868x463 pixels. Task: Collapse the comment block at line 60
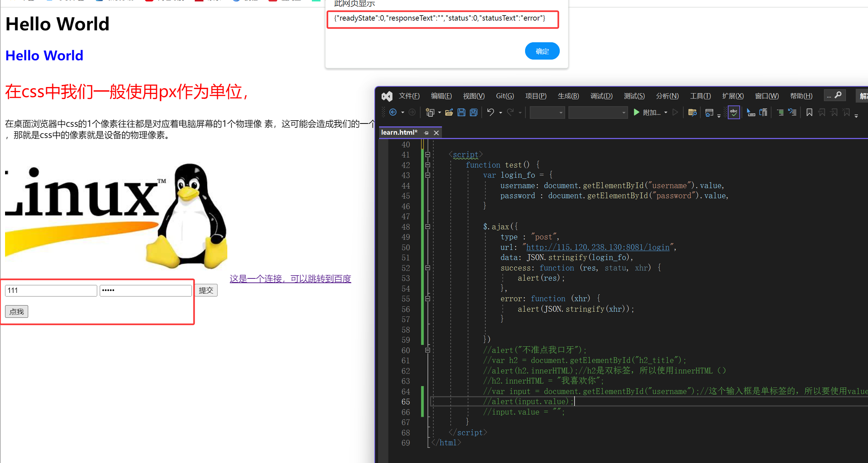[427, 350]
